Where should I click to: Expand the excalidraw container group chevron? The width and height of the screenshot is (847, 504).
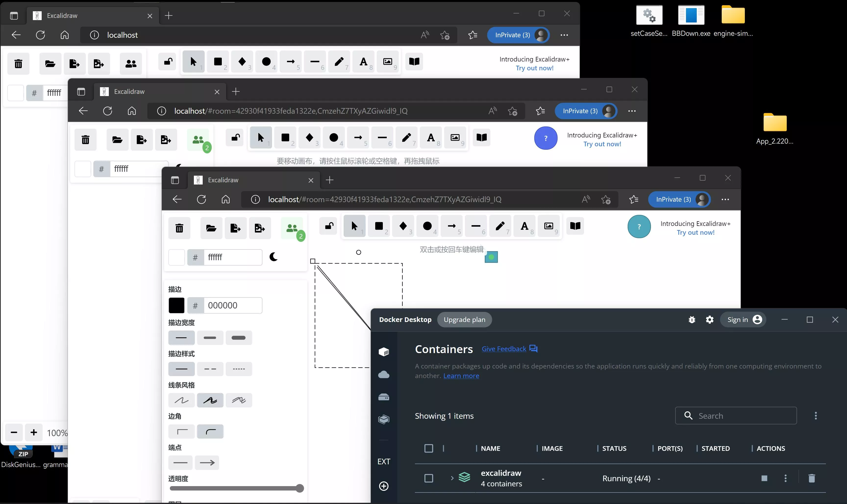[x=452, y=478]
